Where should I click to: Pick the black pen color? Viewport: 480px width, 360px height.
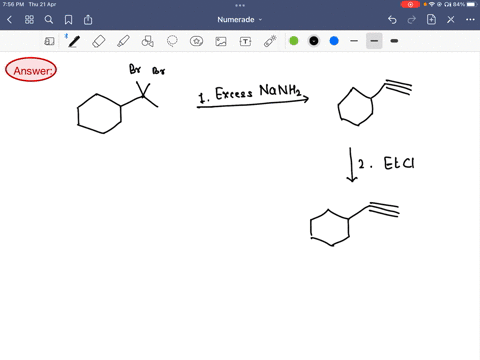(314, 41)
